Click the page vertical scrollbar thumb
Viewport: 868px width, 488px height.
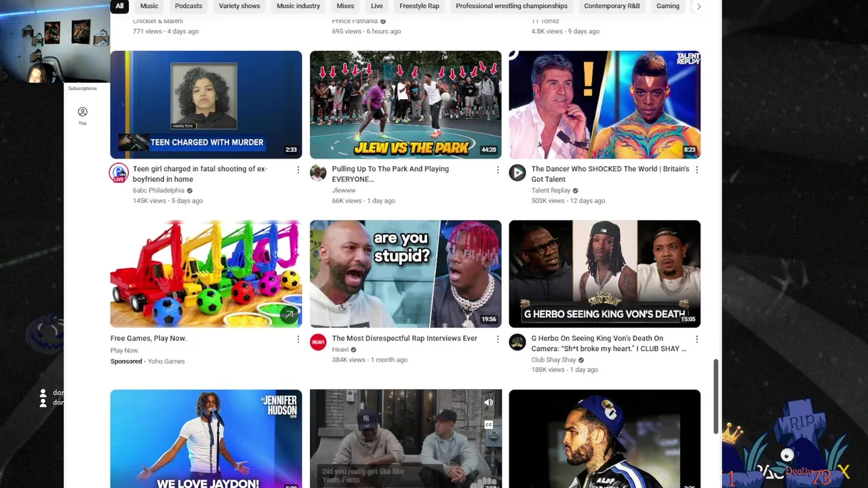pos(715,397)
